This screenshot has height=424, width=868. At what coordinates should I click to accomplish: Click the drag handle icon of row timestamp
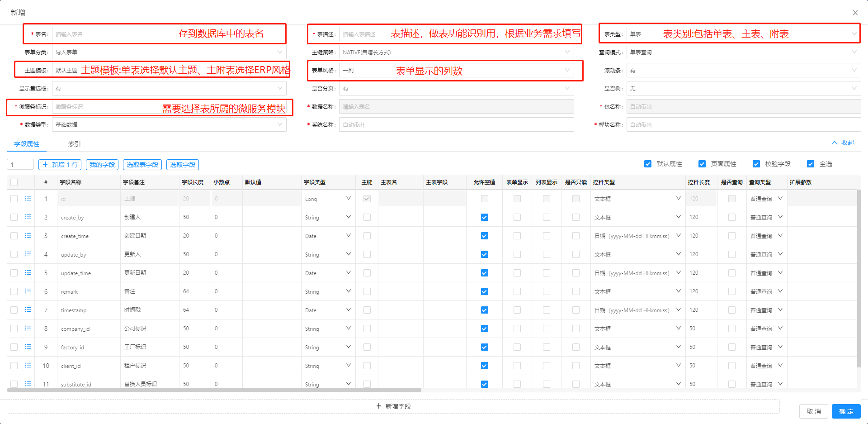pyautogui.click(x=28, y=310)
